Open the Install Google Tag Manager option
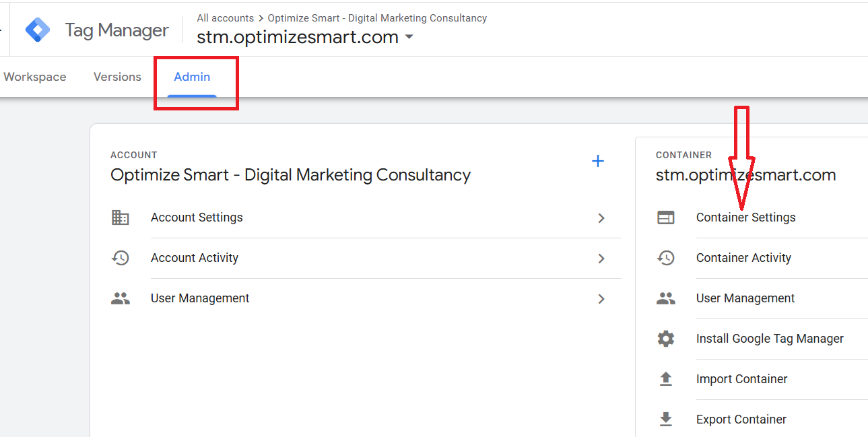 (x=770, y=339)
